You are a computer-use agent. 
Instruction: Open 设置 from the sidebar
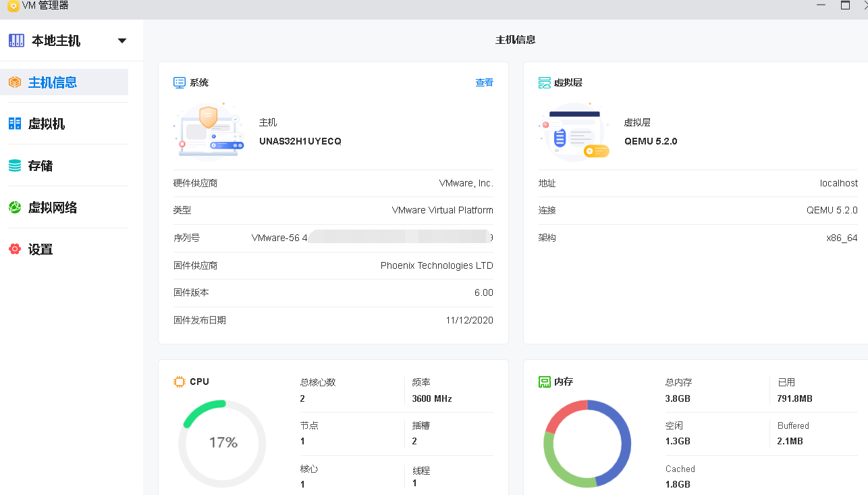pos(40,249)
